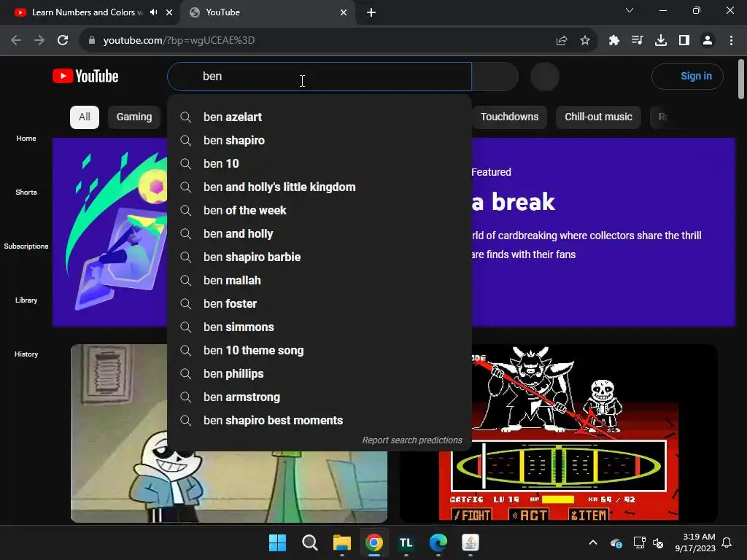Open Library in the sidebar
This screenshot has height=560, width=747.
(x=26, y=300)
